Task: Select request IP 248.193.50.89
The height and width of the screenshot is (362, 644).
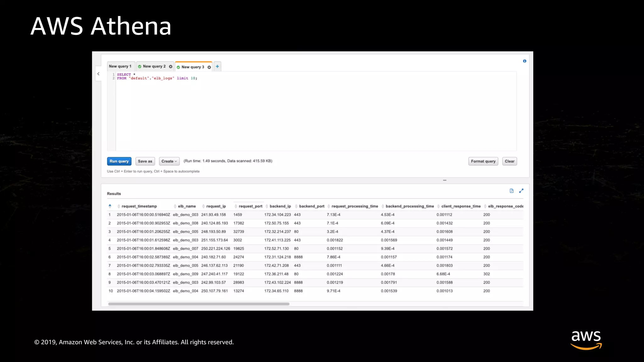Action: [214, 232]
